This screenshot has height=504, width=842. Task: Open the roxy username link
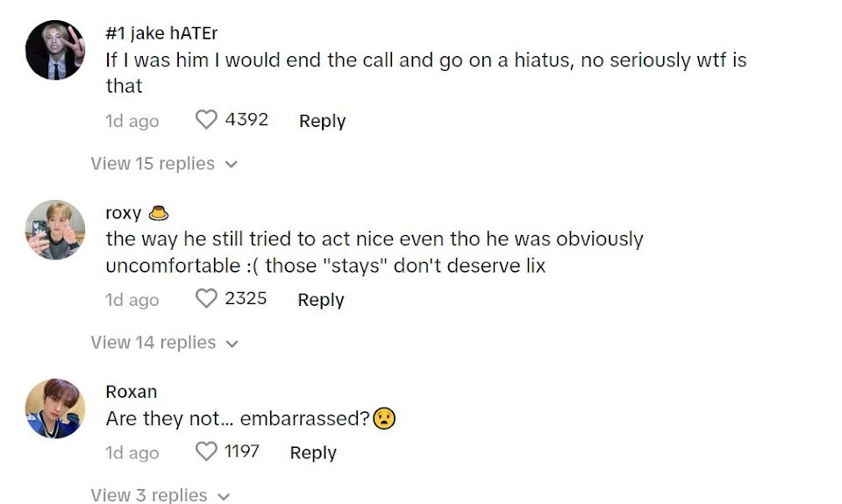124,213
